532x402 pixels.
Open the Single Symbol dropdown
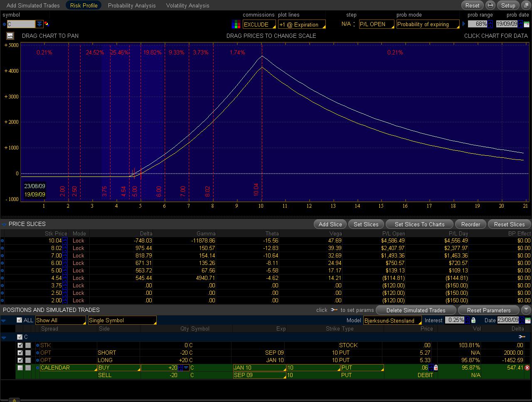click(x=122, y=320)
